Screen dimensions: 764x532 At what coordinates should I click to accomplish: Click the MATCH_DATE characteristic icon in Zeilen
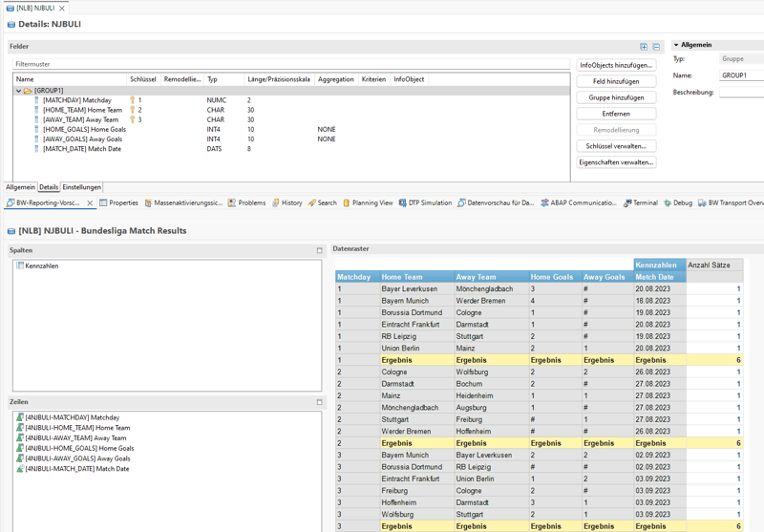click(20, 469)
